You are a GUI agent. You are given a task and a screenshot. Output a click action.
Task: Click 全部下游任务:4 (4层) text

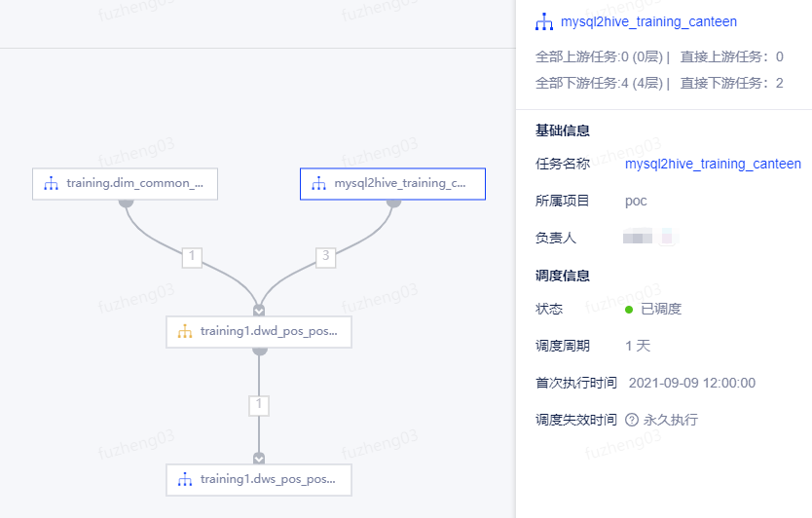coord(599,84)
